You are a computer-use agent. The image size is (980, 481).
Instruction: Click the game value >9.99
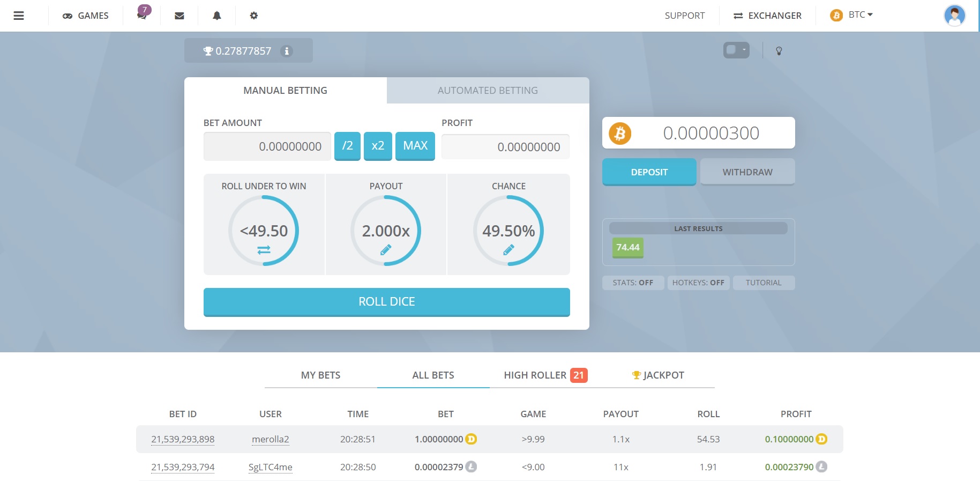coord(533,439)
